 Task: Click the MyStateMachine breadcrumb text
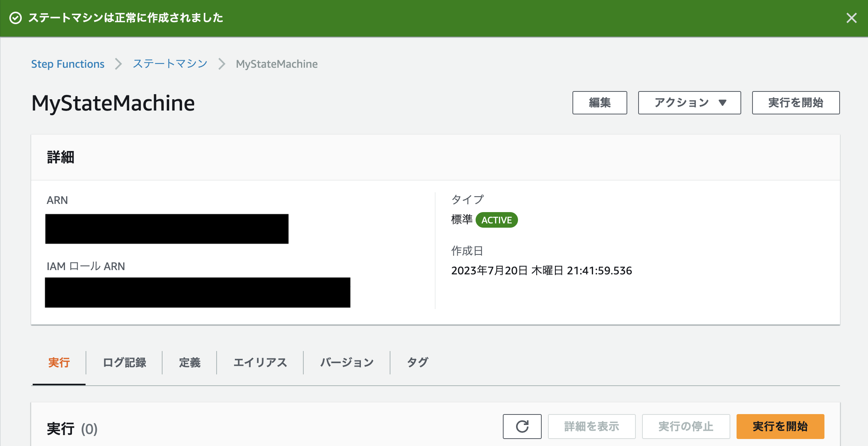[x=276, y=64]
